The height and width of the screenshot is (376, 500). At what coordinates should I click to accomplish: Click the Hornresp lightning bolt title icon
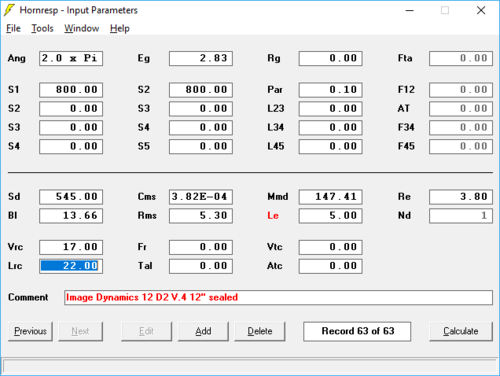pos(9,10)
